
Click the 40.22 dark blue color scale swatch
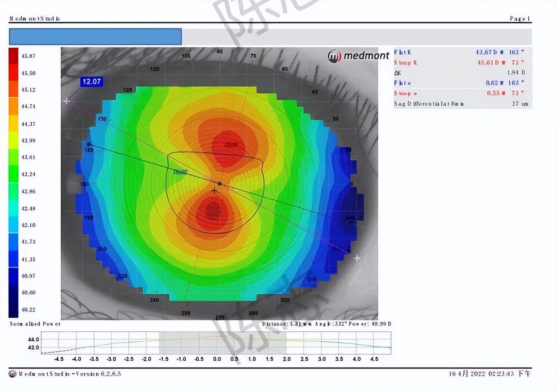(13, 309)
